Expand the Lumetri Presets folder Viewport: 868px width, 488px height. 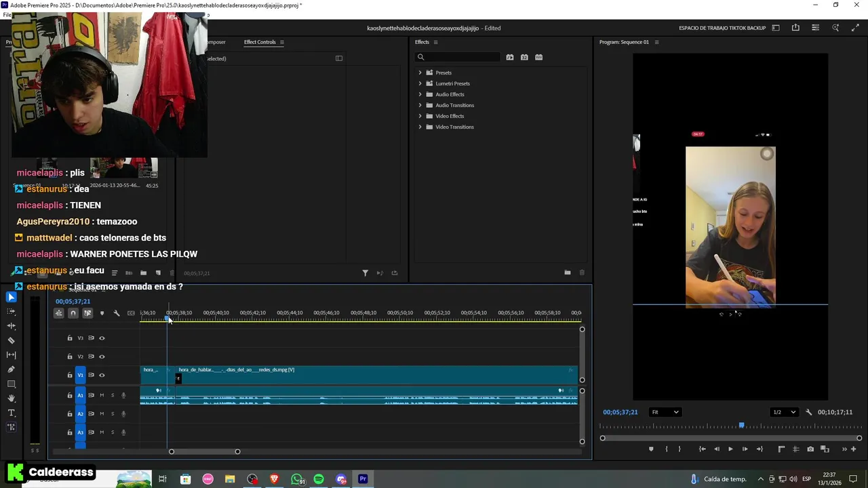click(420, 83)
